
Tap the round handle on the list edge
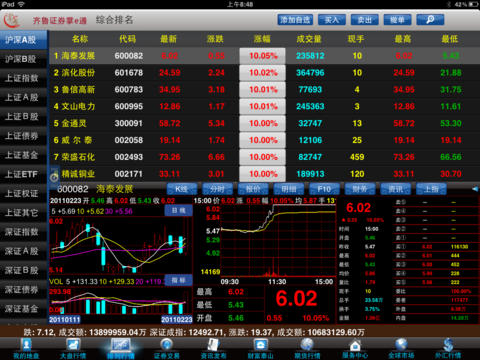point(54,177)
